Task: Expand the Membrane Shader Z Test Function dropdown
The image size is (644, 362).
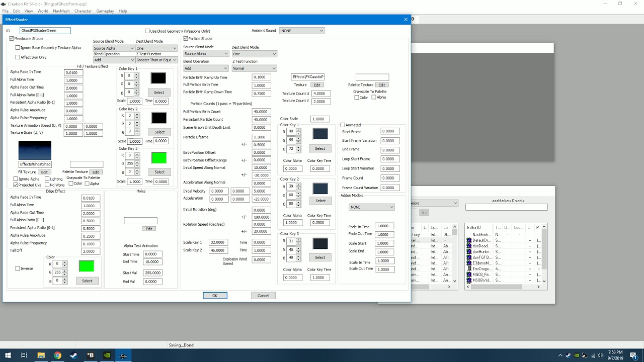Action: (x=156, y=60)
